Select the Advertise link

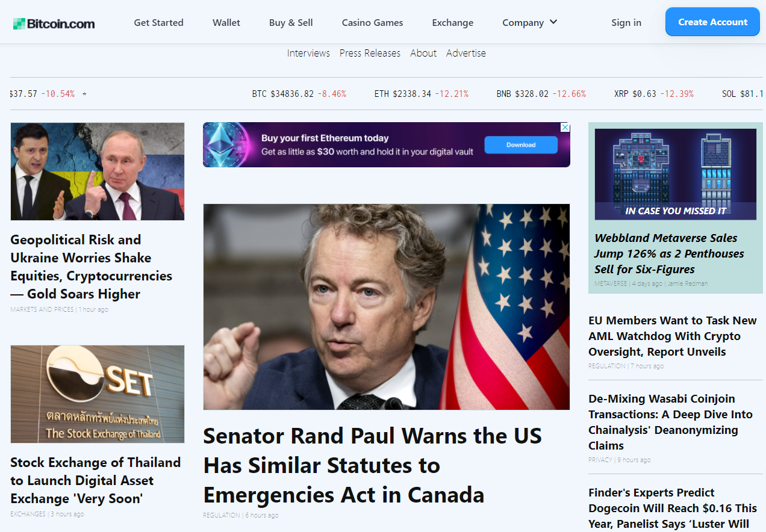click(x=466, y=53)
